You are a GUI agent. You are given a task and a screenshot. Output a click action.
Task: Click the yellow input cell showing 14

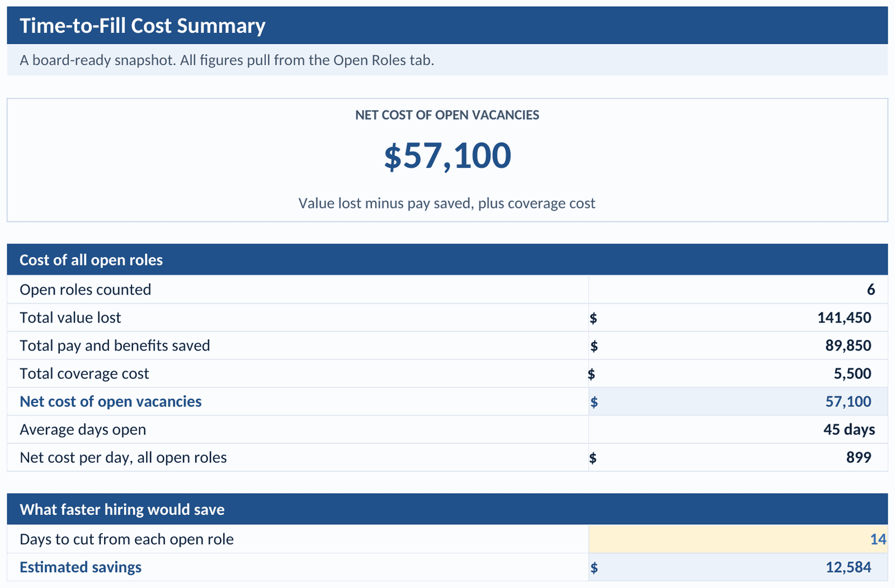point(738,539)
